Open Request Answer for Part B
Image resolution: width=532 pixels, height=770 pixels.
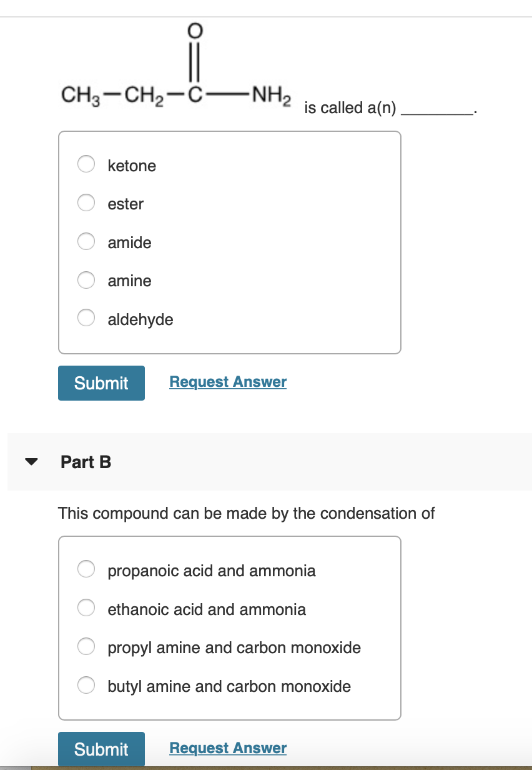coord(227,747)
